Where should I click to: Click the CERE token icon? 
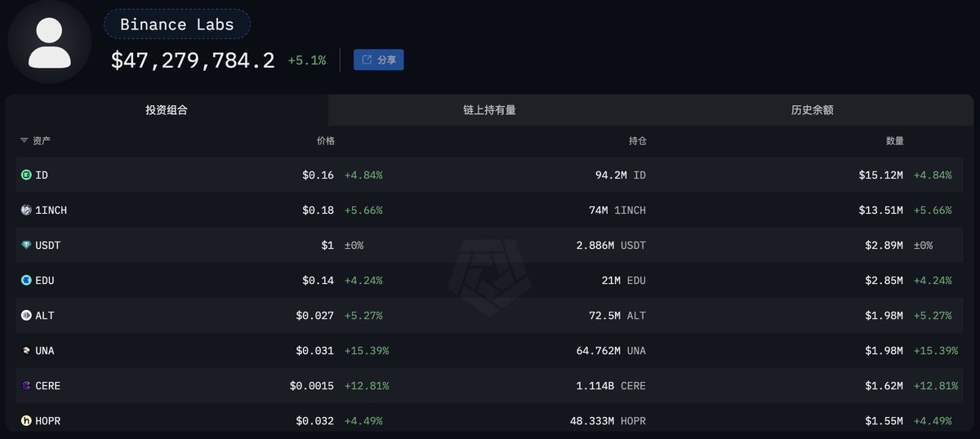pos(26,385)
